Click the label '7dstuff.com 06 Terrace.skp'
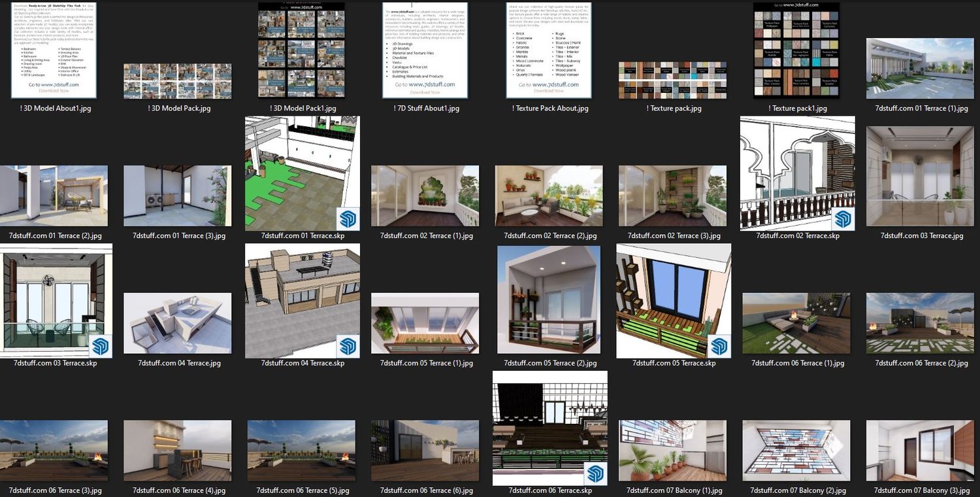Screen dimensions: 980x497 click(x=550, y=490)
